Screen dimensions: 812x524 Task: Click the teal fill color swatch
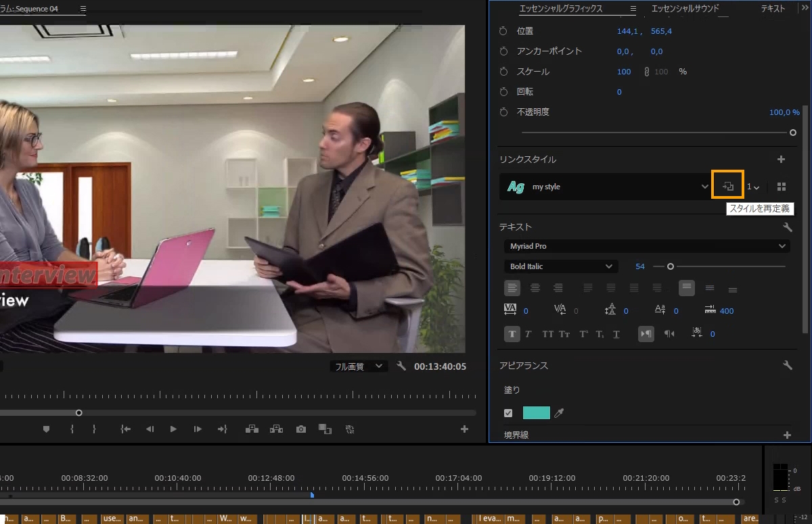(537, 413)
